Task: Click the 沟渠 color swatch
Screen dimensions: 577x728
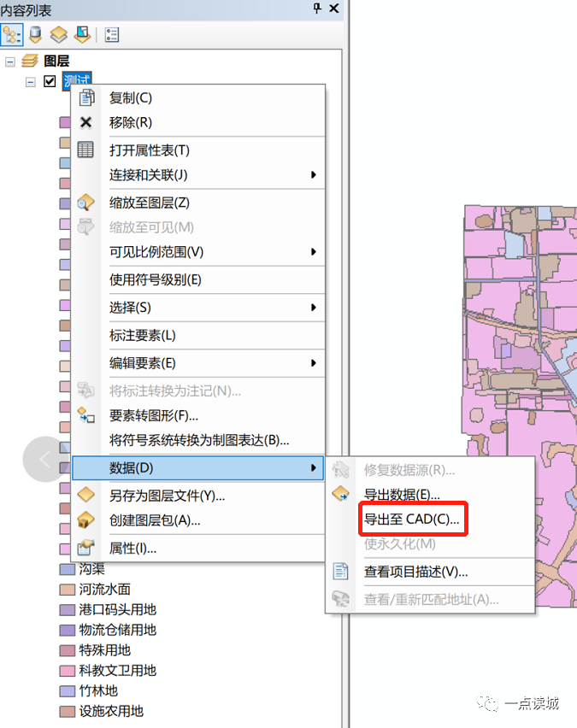Action: point(68,569)
